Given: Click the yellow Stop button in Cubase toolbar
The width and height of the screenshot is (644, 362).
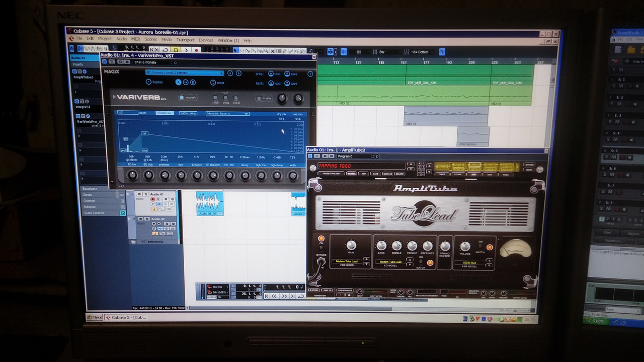Looking at the screenshot, I should tap(176, 50).
